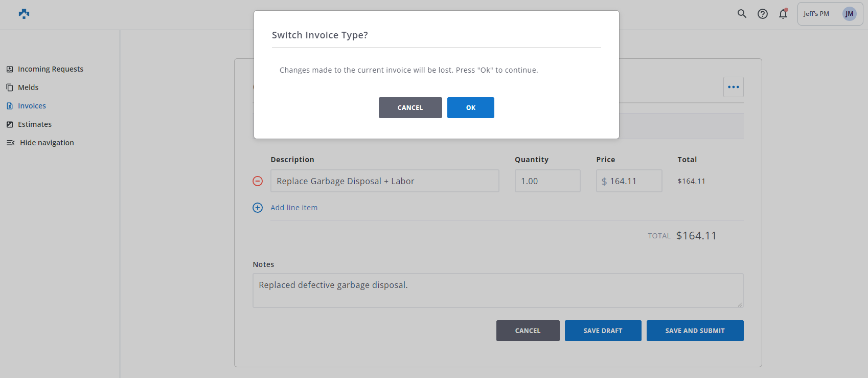
Task: Open search with the magnifier icon
Action: [742, 14]
